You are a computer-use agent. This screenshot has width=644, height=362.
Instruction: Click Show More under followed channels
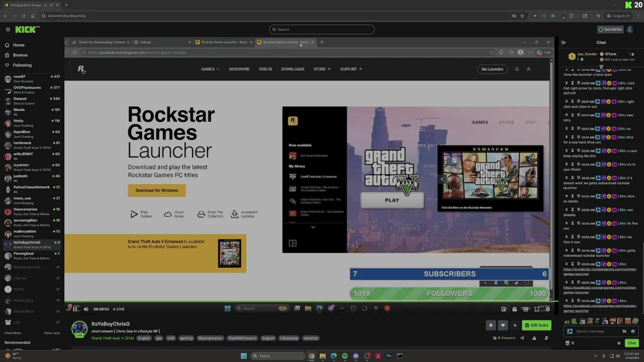click(13, 333)
